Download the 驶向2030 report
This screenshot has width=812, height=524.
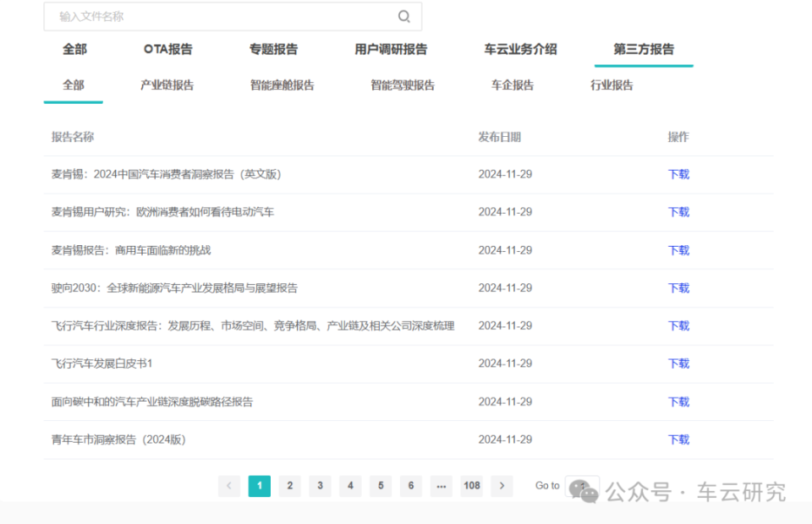click(x=678, y=288)
